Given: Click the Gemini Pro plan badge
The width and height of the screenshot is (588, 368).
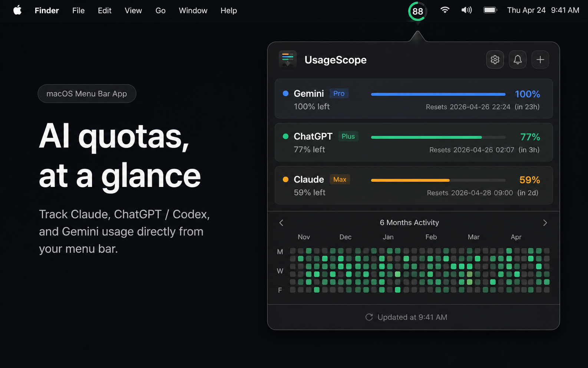Looking at the screenshot, I should pos(339,93).
